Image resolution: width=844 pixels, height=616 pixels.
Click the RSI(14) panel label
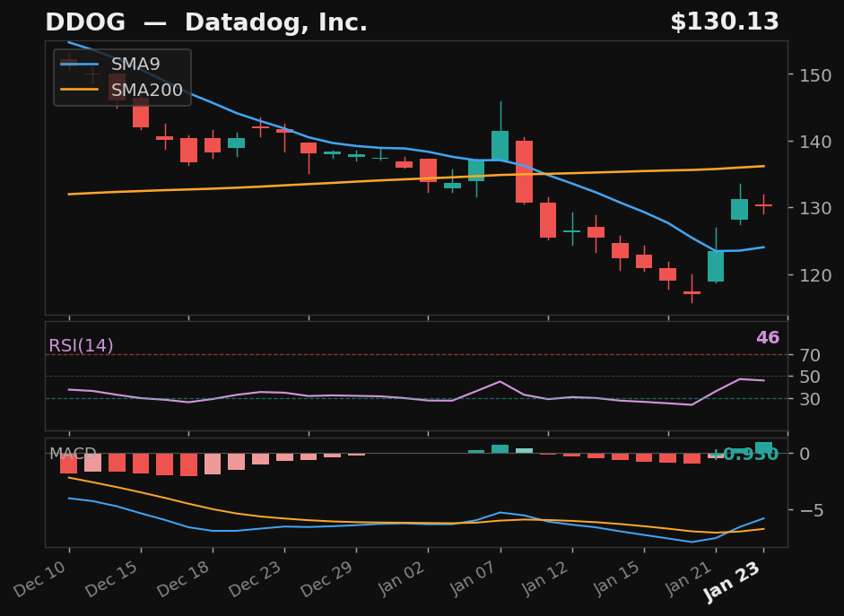pos(81,345)
